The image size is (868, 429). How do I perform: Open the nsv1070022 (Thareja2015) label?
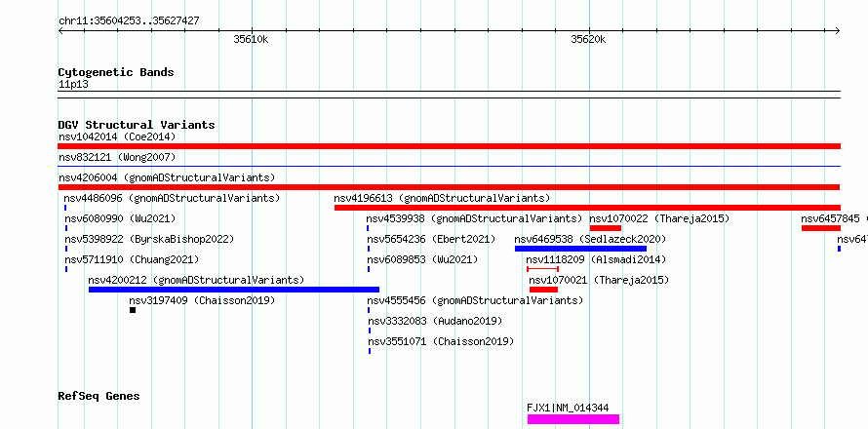(x=659, y=218)
